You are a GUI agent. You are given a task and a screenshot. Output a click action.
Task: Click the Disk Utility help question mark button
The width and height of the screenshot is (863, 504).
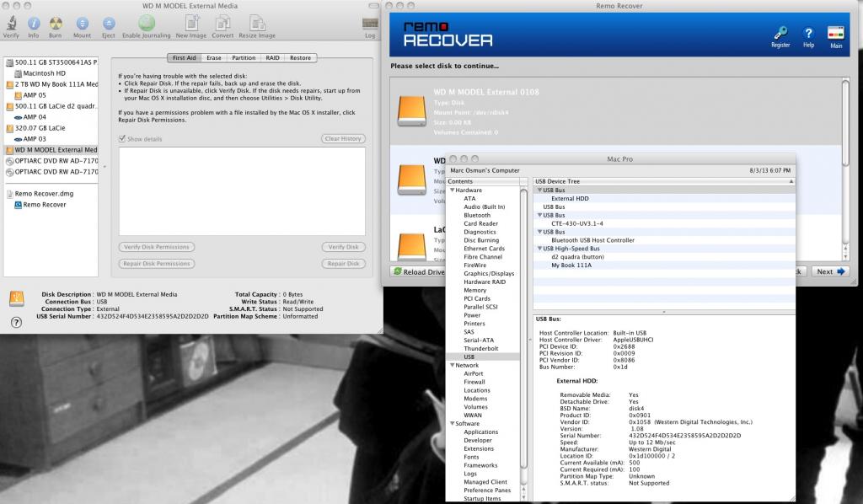point(17,323)
